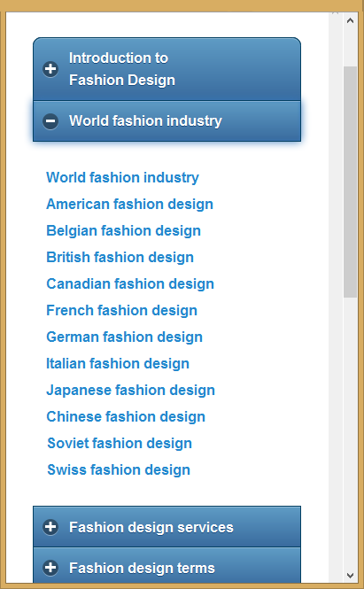Click plus icon beside Fashion design terms

pos(50,568)
